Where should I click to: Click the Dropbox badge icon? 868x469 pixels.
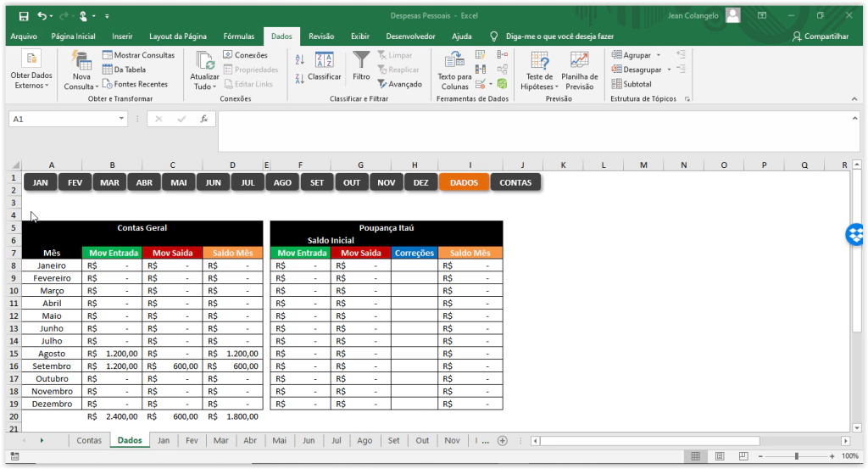tap(856, 235)
